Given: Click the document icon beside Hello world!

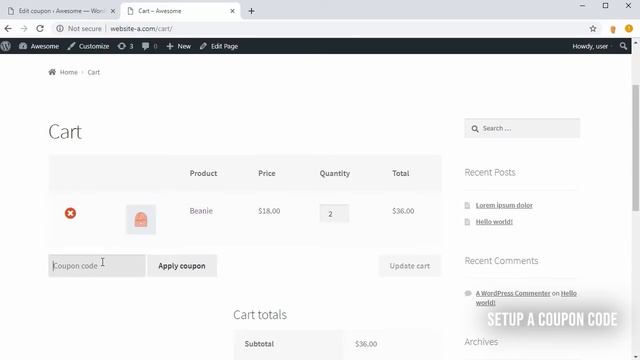Looking at the screenshot, I should [467, 222].
